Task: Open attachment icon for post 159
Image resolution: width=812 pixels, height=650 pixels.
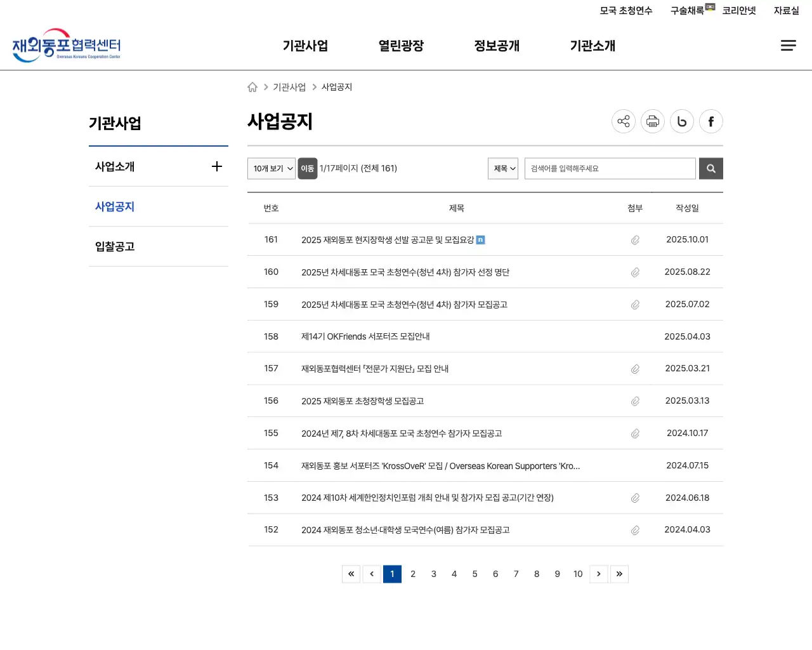Action: coord(635,305)
